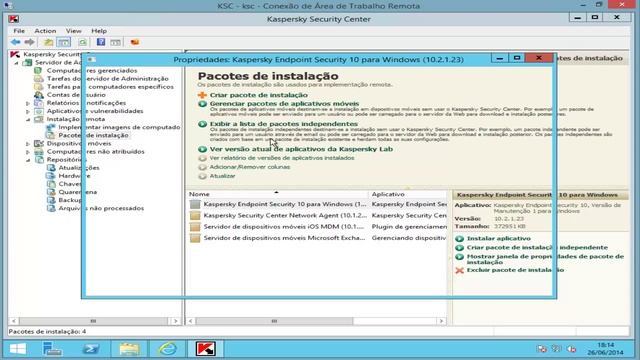Click Instalar aplicativo action

click(x=499, y=238)
